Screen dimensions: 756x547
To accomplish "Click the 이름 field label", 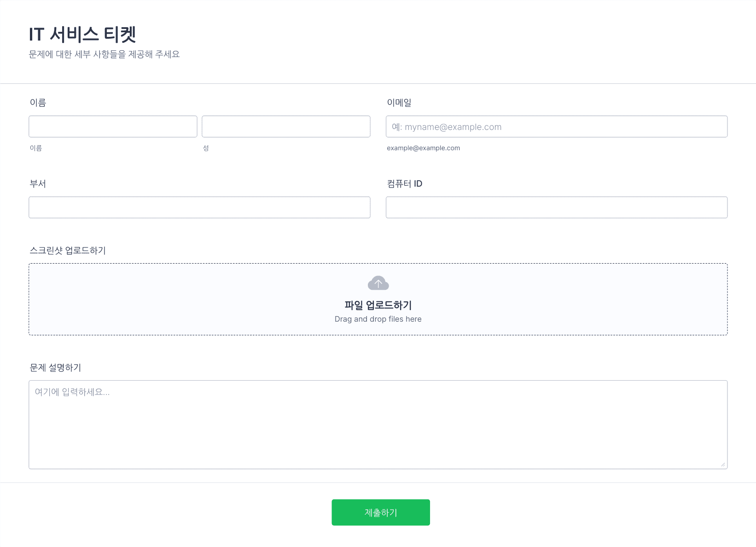I will (38, 103).
